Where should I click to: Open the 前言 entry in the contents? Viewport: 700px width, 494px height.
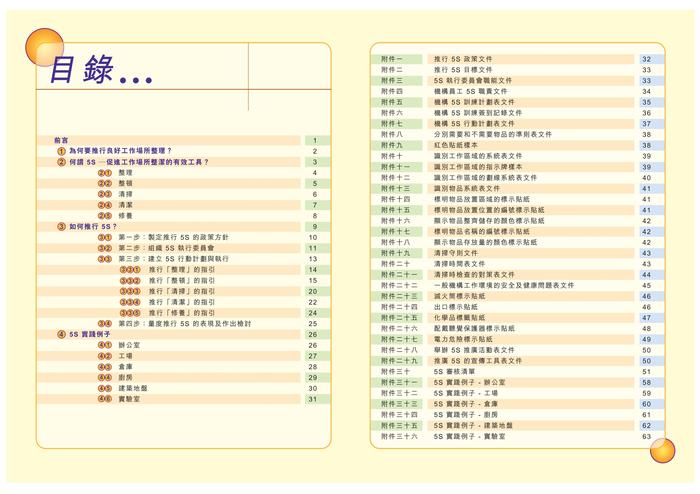point(61,141)
